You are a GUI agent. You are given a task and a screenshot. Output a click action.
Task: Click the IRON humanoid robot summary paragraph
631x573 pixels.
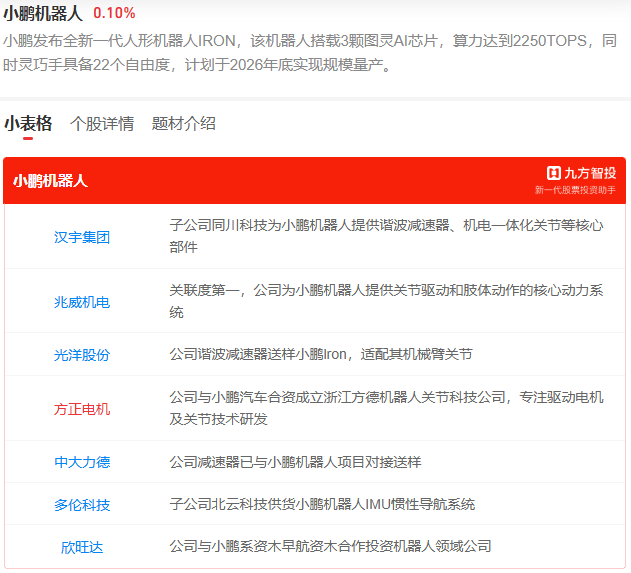click(x=310, y=53)
